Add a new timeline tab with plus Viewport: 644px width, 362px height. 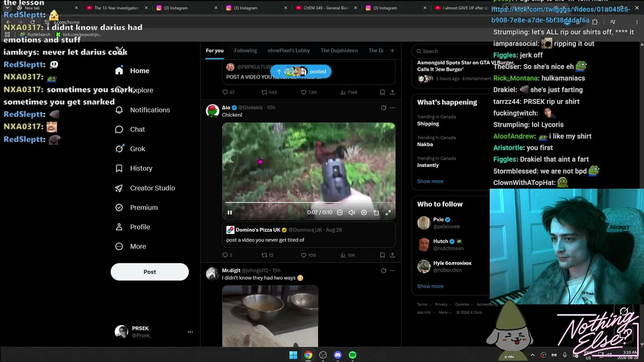392,51
